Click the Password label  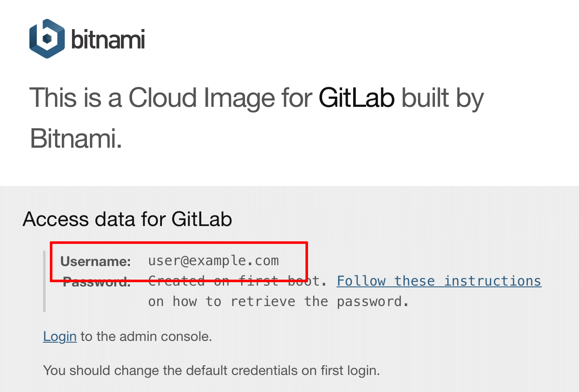coord(97,282)
